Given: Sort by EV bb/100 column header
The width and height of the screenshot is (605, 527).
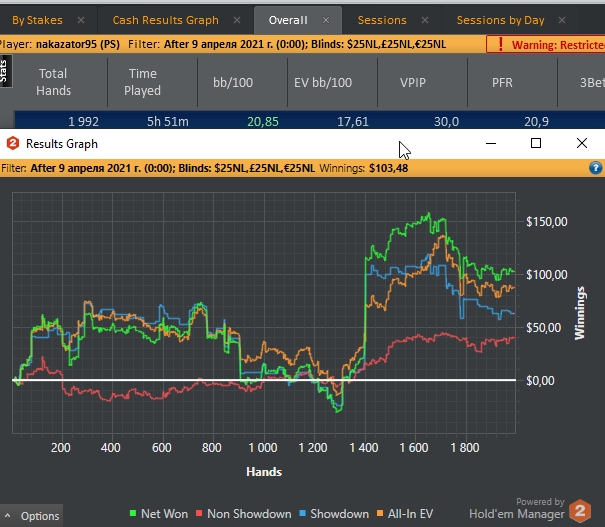Looking at the screenshot, I should [x=323, y=82].
